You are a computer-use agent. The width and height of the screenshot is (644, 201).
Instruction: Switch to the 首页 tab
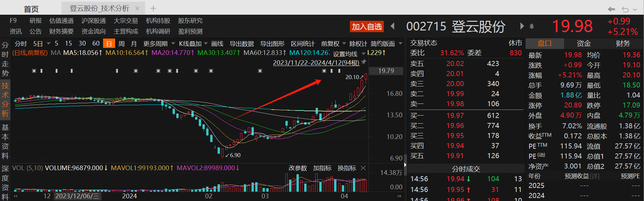pyautogui.click(x=31, y=9)
